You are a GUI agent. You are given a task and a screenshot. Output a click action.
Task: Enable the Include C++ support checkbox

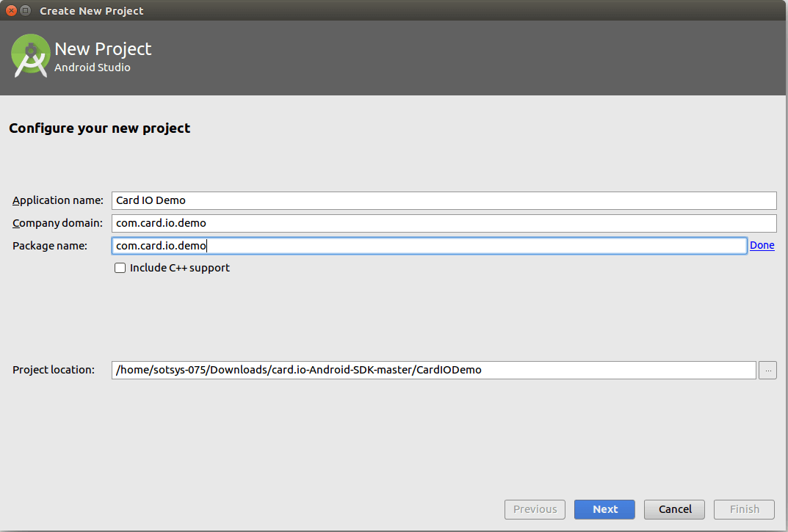point(120,269)
